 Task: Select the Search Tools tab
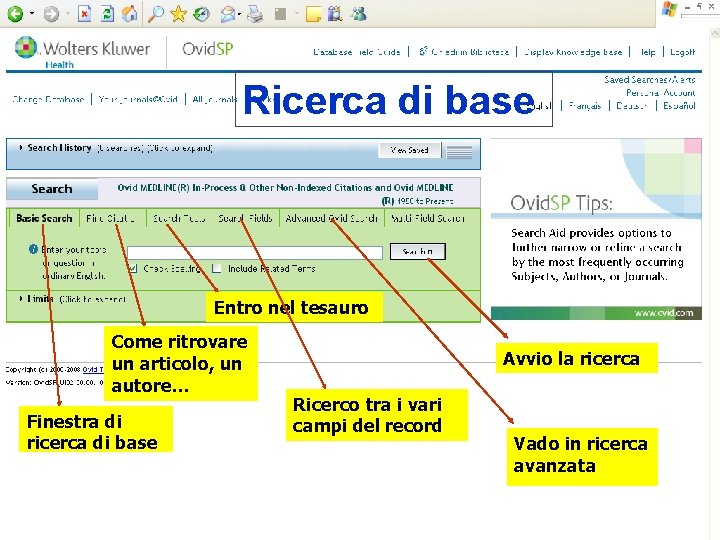click(x=179, y=218)
